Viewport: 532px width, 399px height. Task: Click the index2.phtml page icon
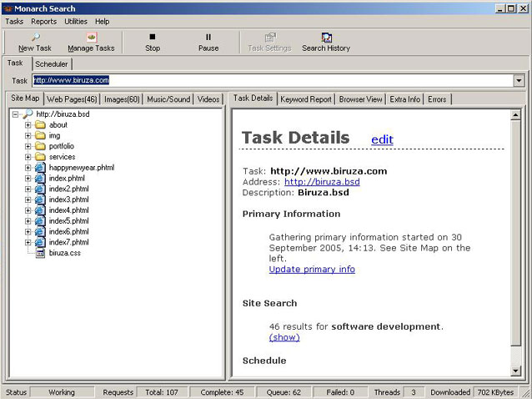click(x=40, y=189)
